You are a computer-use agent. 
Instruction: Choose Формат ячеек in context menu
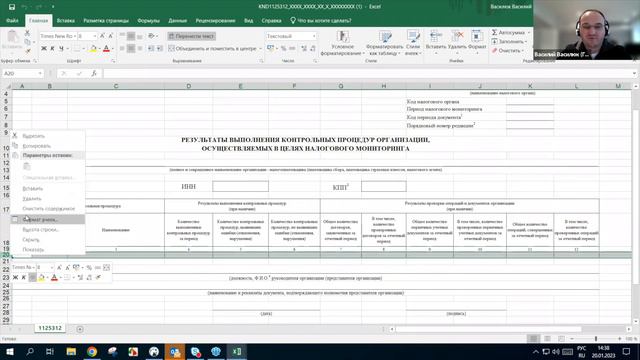(x=48, y=220)
